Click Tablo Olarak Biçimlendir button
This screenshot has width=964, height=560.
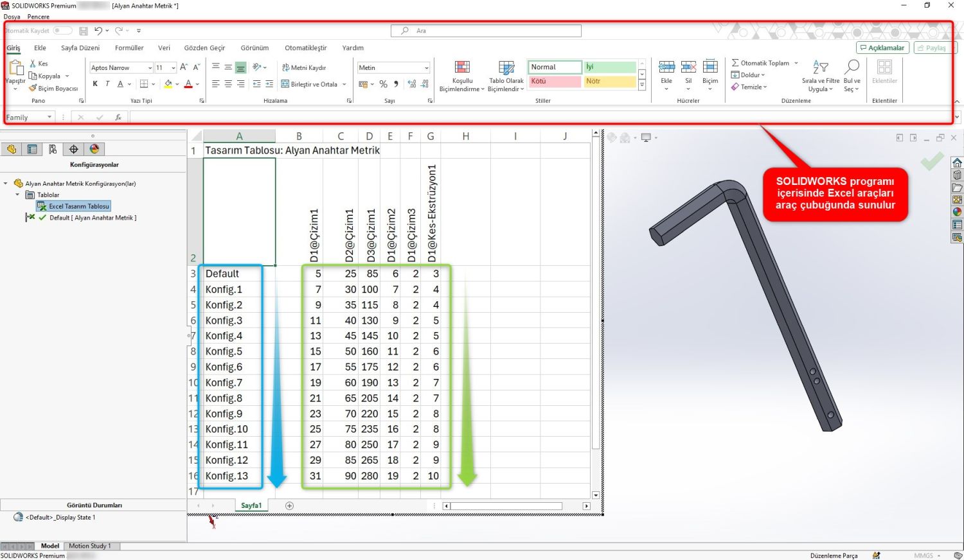coord(506,76)
